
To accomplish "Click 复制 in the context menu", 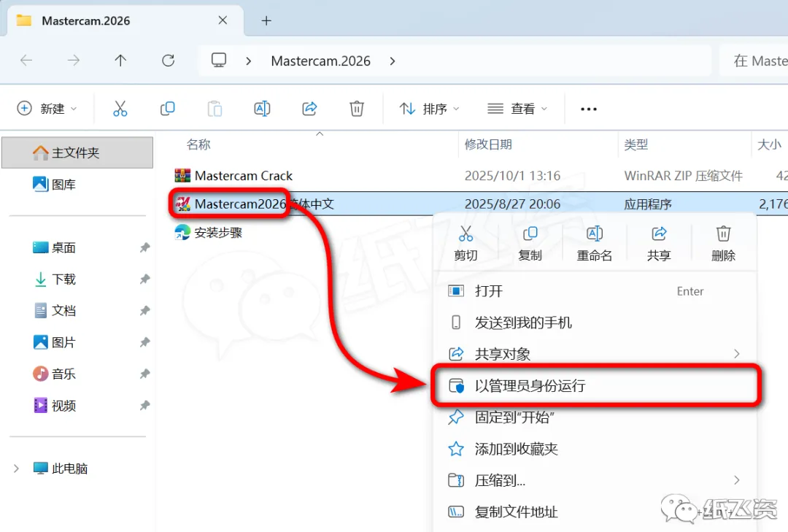I will 530,244.
